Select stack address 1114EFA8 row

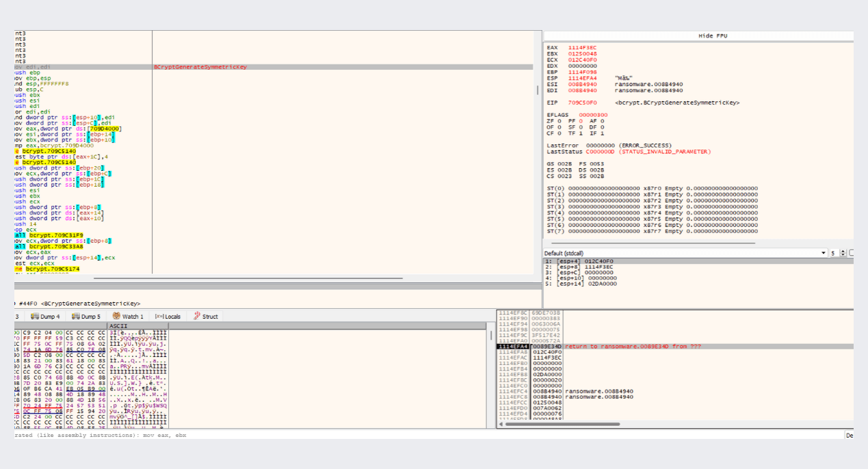pyautogui.click(x=674, y=352)
